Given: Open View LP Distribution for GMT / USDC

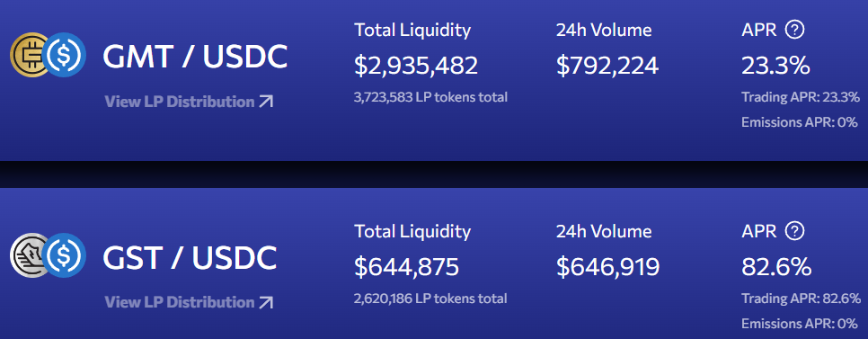Looking at the screenshot, I should click(x=189, y=102).
